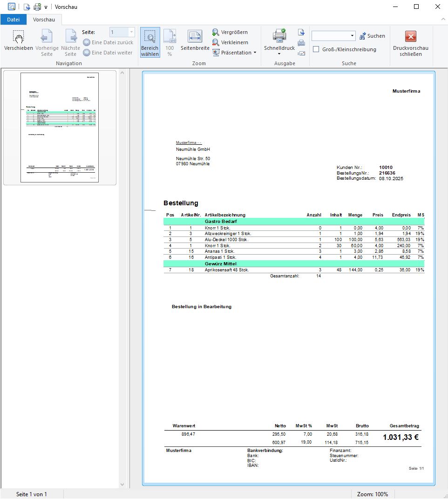448x499 pixels.
Task: Click the print icon in the title bar
Action: pos(37,7)
